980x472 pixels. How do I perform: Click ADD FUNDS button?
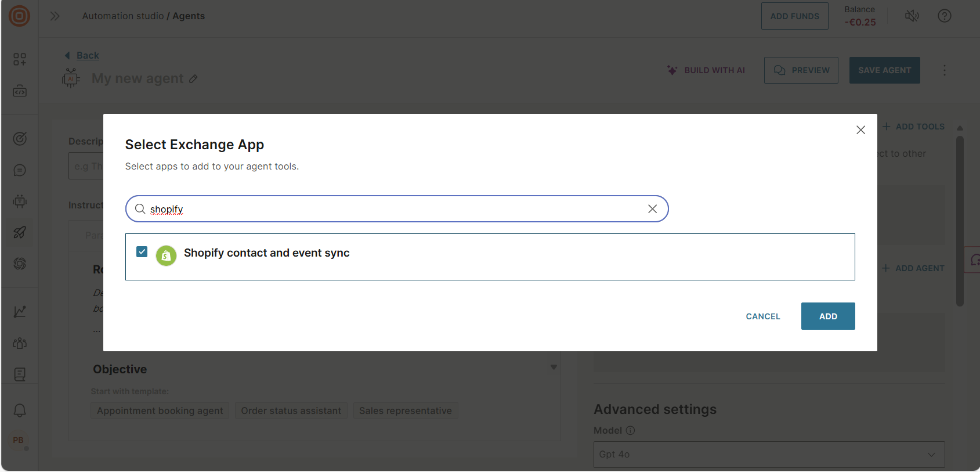click(x=794, y=16)
